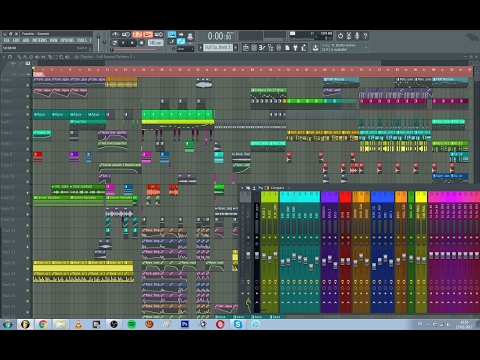This screenshot has width=480, height=360.
Task: Click the Stop transport button
Action: [x=132, y=43]
